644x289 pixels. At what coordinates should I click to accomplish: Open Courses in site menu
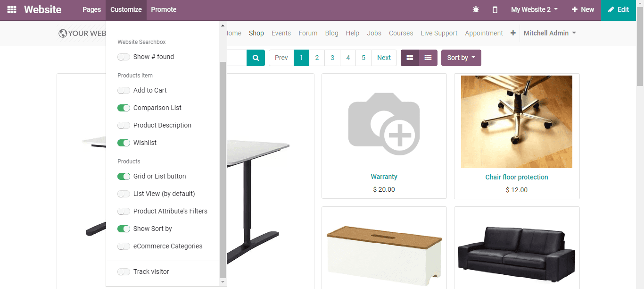point(401,33)
